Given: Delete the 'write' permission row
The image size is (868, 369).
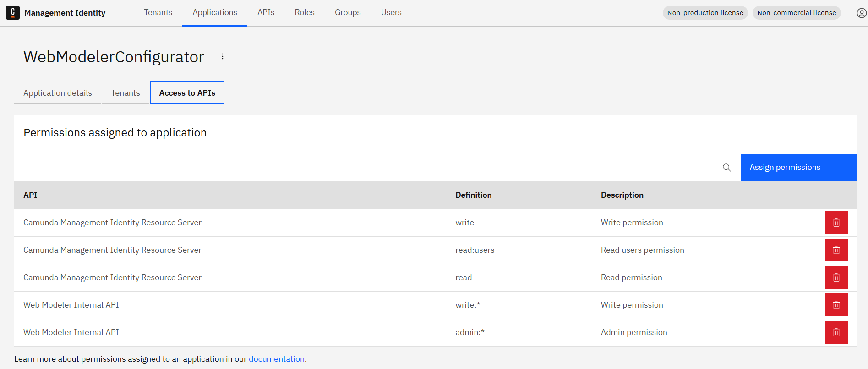Looking at the screenshot, I should click(836, 222).
